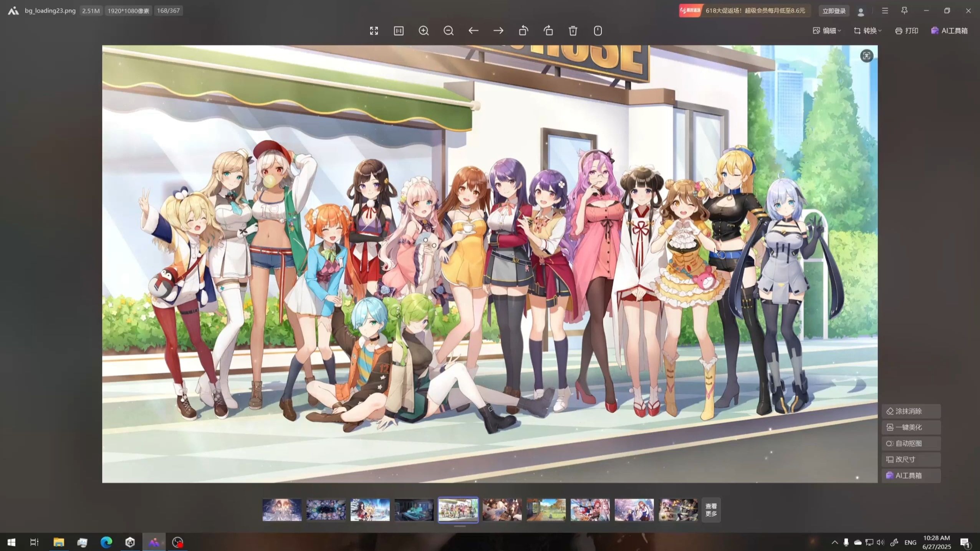
Task: Click the 168/367 image counter
Action: tap(168, 11)
